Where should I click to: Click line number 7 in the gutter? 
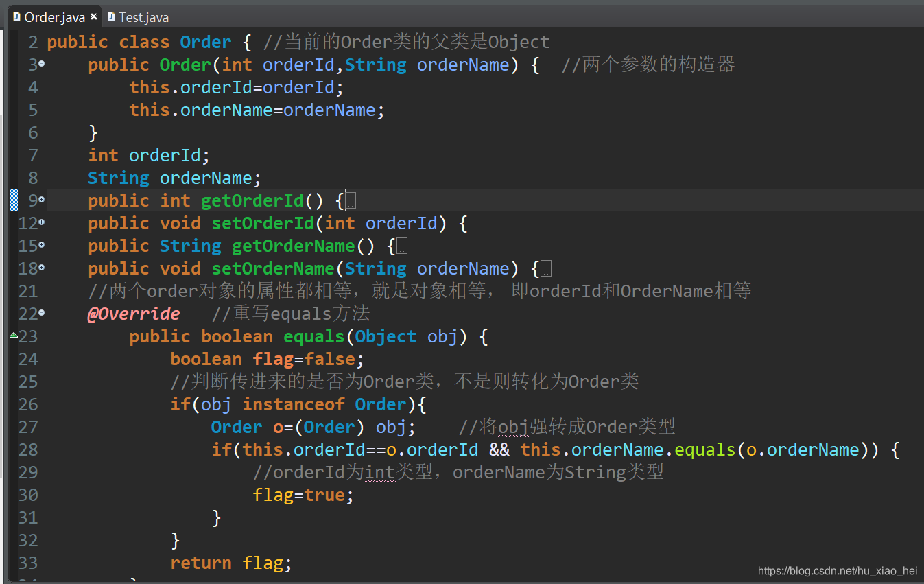(x=33, y=155)
